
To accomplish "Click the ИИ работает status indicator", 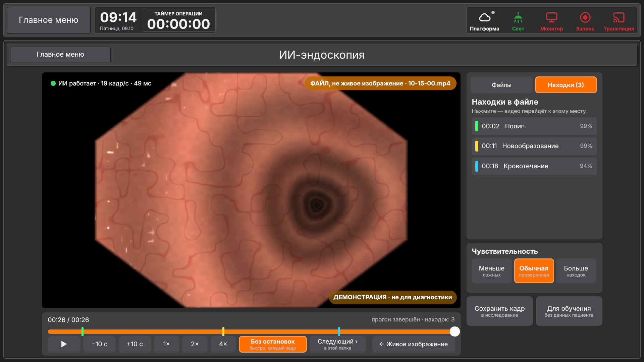I will [101, 83].
